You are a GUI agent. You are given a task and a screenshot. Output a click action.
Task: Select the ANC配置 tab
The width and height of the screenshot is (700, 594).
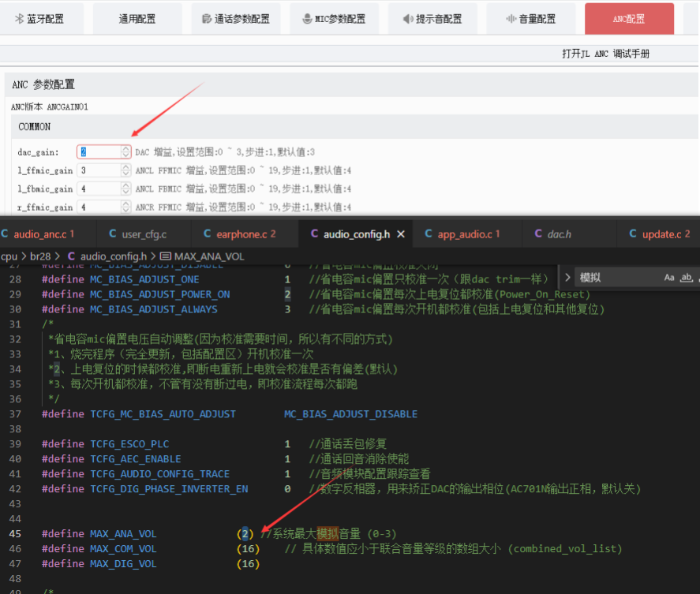click(x=629, y=19)
